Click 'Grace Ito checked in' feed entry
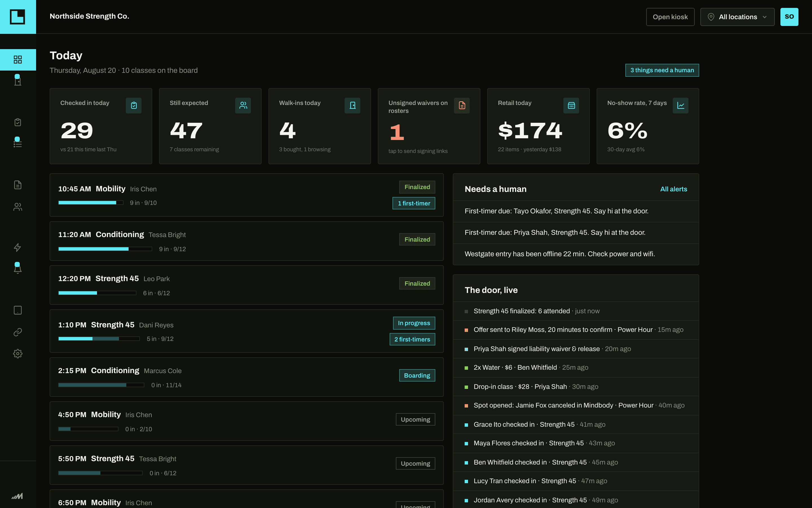Screen dimensions: 812x508 (x=576, y=424)
